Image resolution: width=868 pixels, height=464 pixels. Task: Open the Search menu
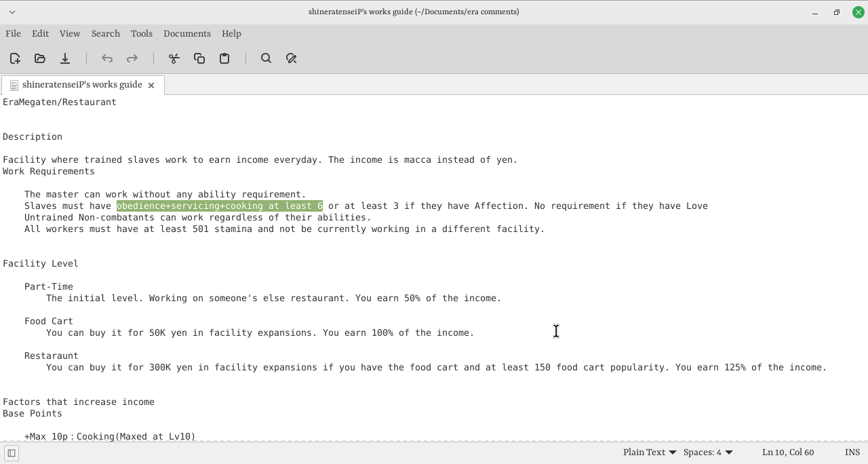(106, 33)
